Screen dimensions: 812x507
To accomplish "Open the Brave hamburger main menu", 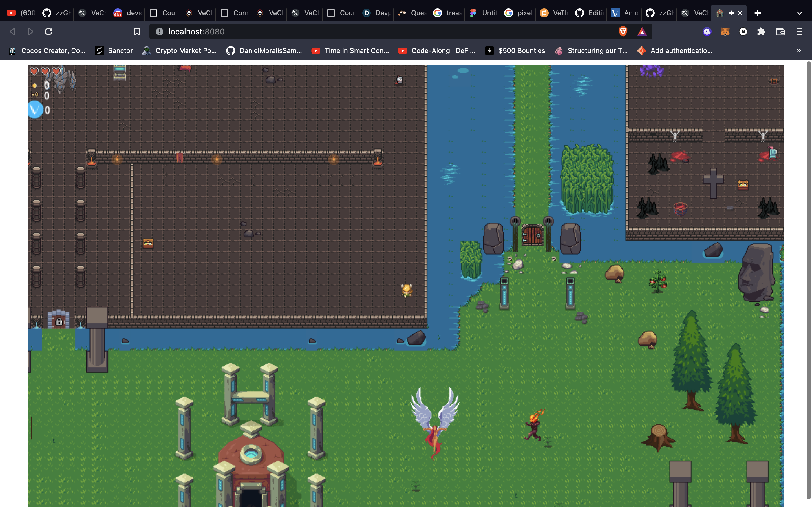I will (799, 32).
